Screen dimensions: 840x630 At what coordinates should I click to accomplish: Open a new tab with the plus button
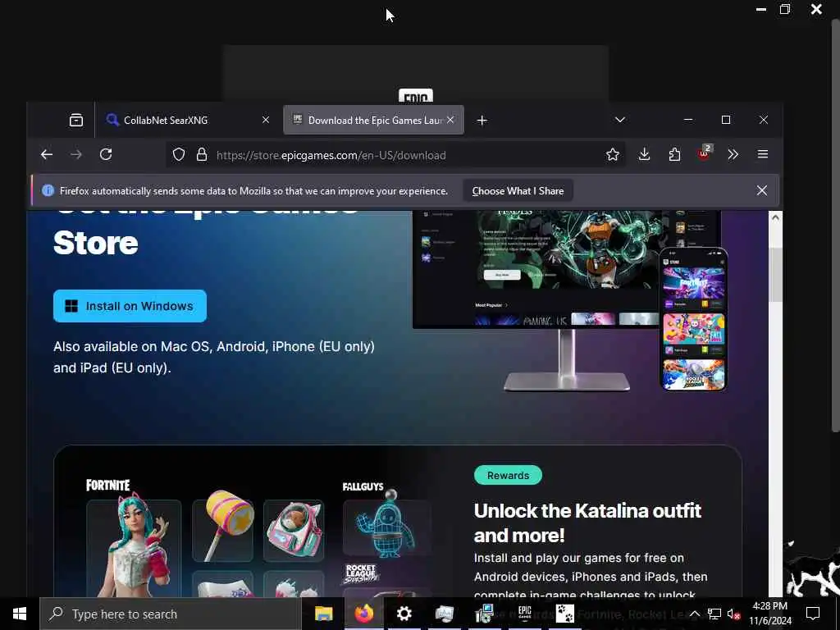click(x=482, y=121)
